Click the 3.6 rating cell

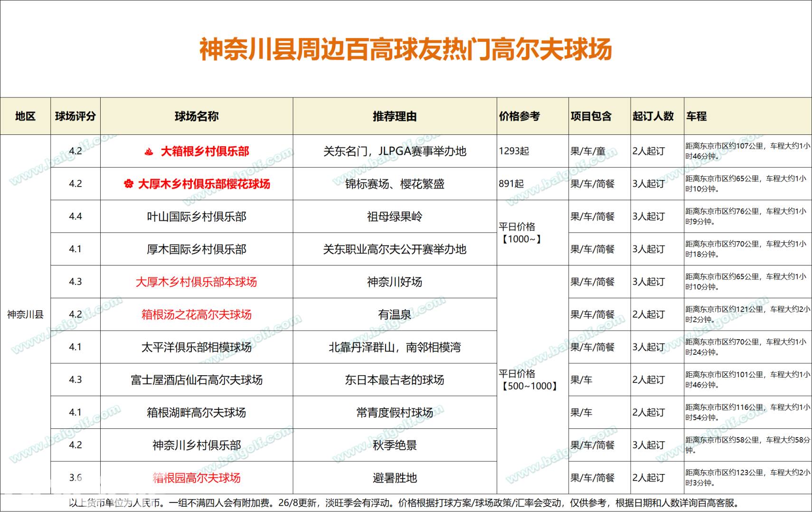click(76, 478)
